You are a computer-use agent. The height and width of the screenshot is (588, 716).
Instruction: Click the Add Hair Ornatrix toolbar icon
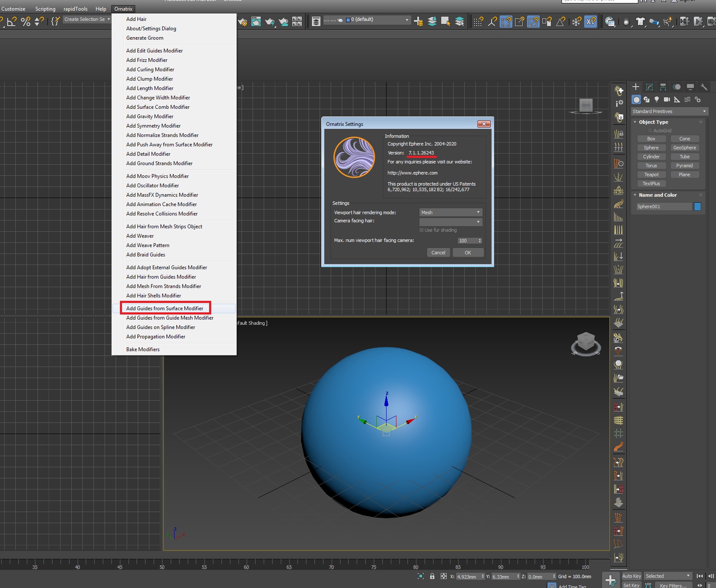(619, 91)
